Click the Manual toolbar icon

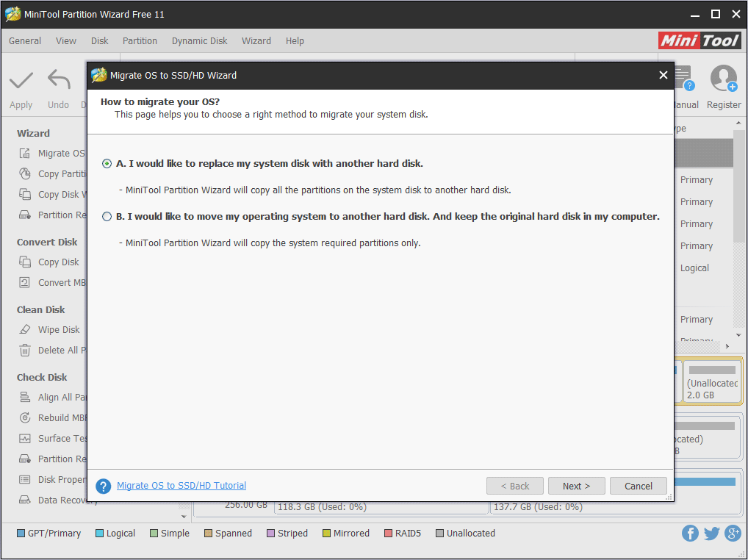(684, 79)
